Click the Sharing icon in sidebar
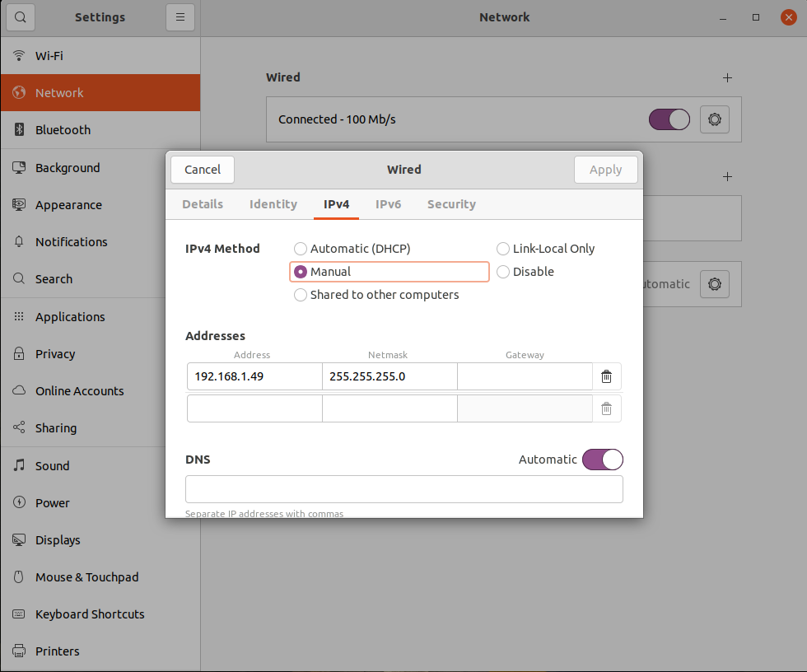The image size is (807, 672). [19, 427]
